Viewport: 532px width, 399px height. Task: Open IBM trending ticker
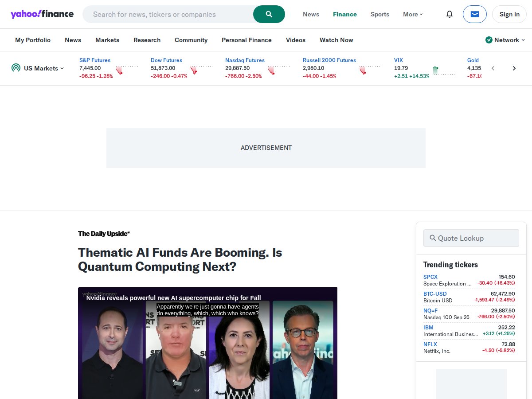tap(428, 328)
